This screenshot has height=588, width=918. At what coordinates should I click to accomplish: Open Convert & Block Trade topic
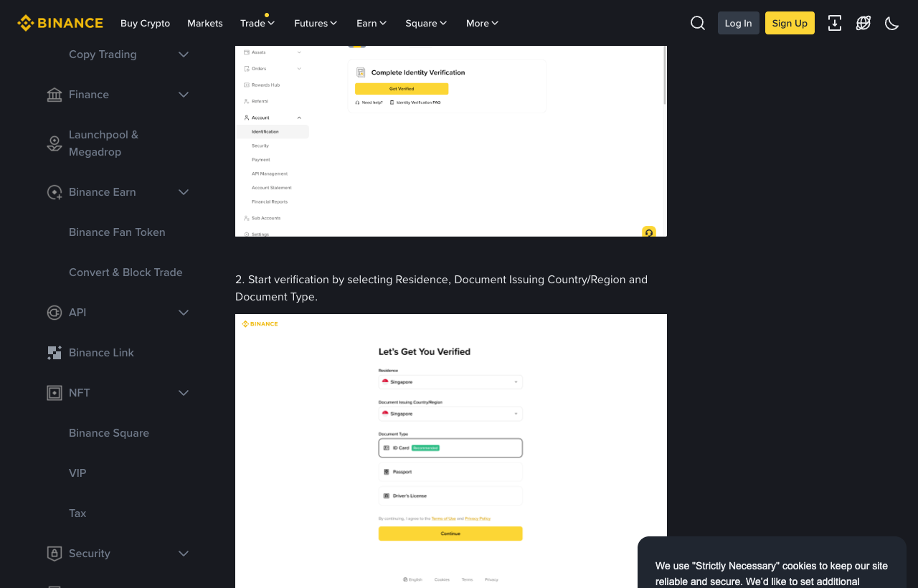(x=126, y=272)
